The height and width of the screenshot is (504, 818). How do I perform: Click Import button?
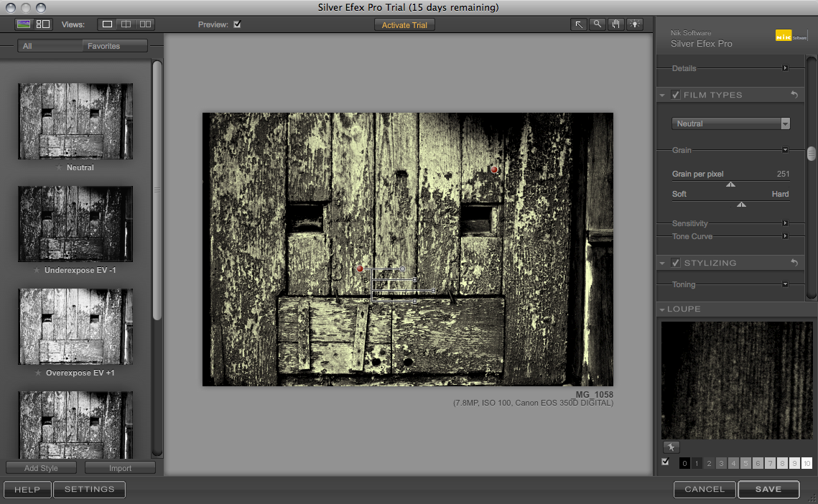[x=120, y=468]
